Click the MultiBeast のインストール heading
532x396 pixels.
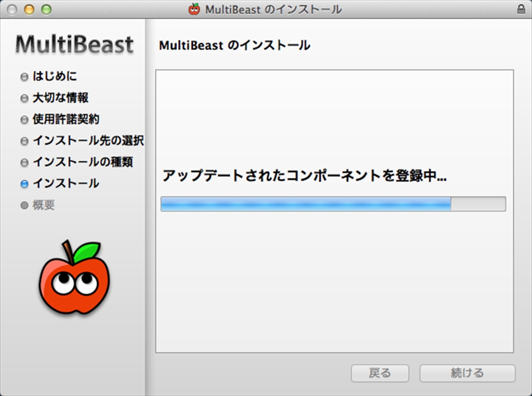coord(234,46)
